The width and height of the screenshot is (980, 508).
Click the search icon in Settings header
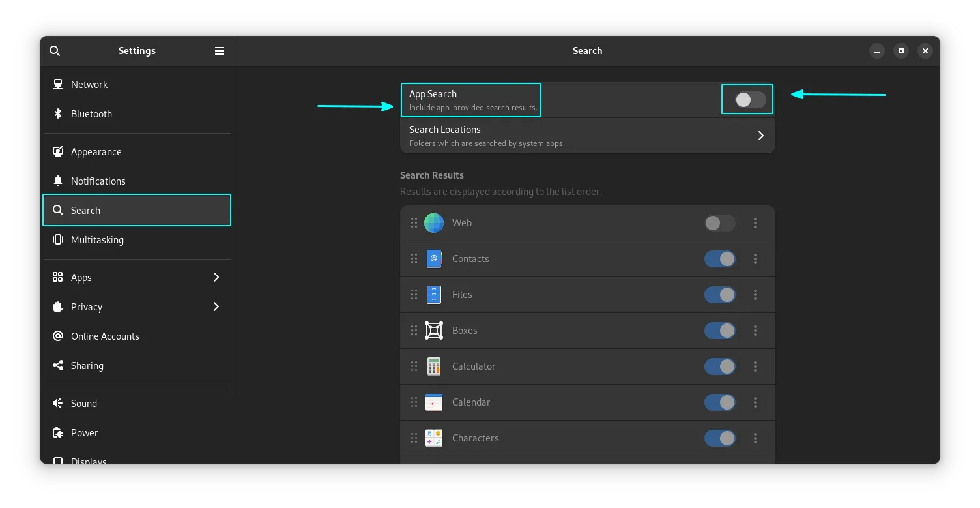(x=55, y=51)
